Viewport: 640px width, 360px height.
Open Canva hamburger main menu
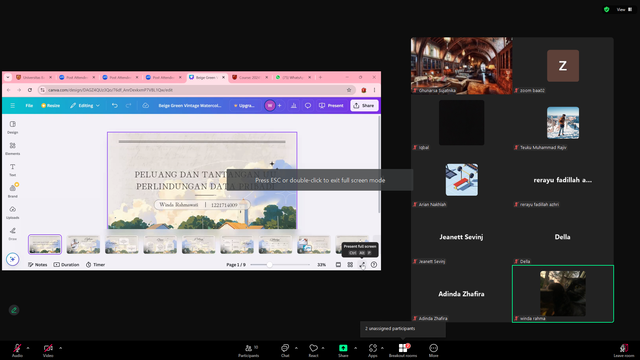13,106
